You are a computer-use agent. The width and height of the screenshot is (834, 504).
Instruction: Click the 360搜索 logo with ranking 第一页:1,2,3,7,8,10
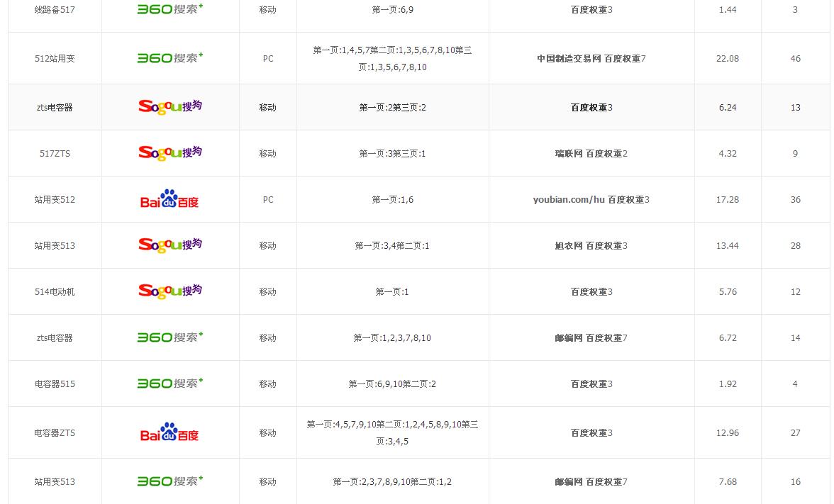(170, 337)
